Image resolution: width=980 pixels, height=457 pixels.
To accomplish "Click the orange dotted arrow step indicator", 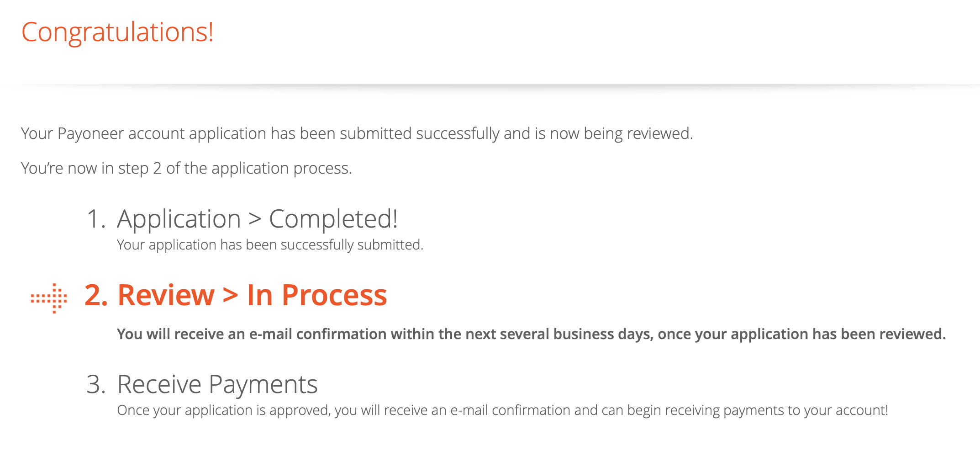I will pyautogui.click(x=49, y=298).
